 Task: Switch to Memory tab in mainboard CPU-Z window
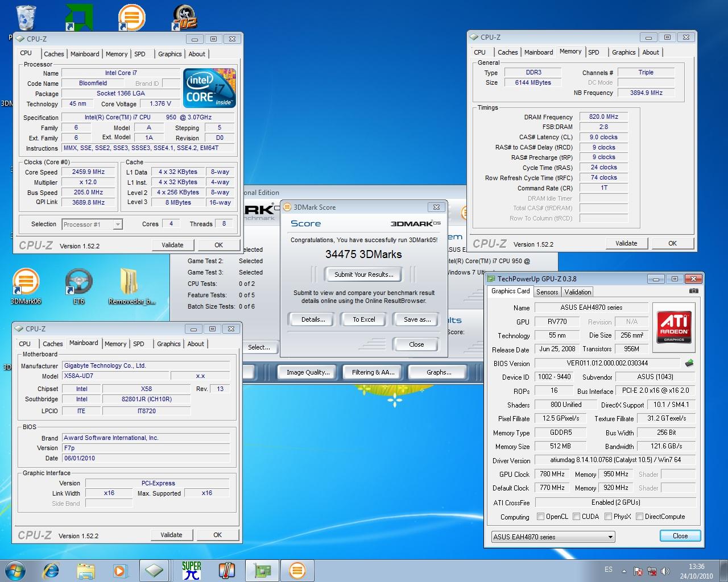click(115, 344)
